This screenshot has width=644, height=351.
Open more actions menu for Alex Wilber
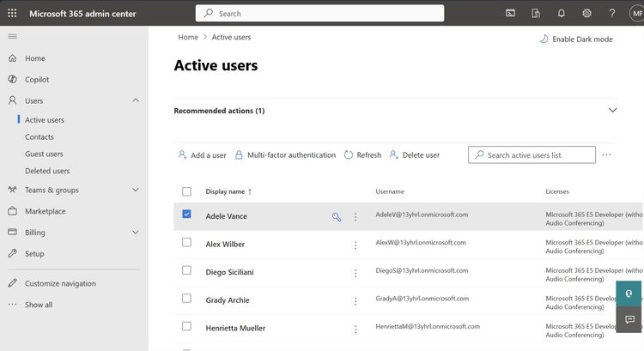355,245
